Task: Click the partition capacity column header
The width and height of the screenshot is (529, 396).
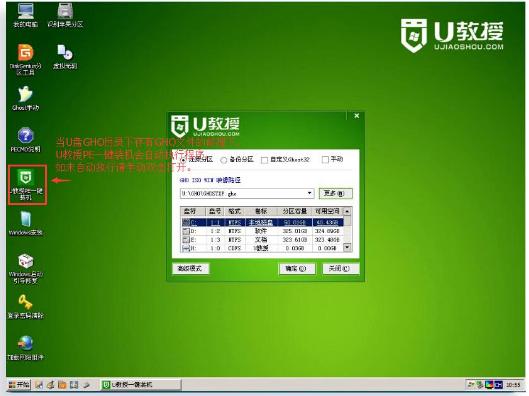Action: [x=295, y=211]
